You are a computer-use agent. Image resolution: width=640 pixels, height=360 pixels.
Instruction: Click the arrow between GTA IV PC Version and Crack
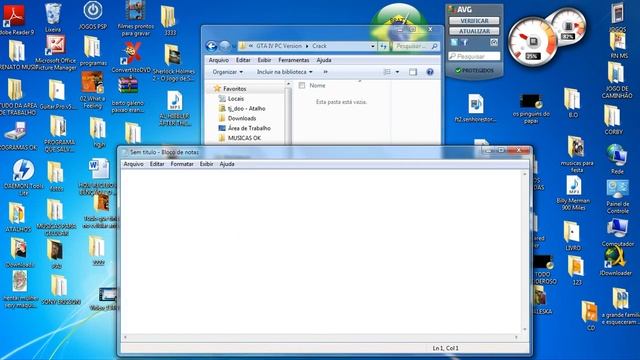[307, 47]
